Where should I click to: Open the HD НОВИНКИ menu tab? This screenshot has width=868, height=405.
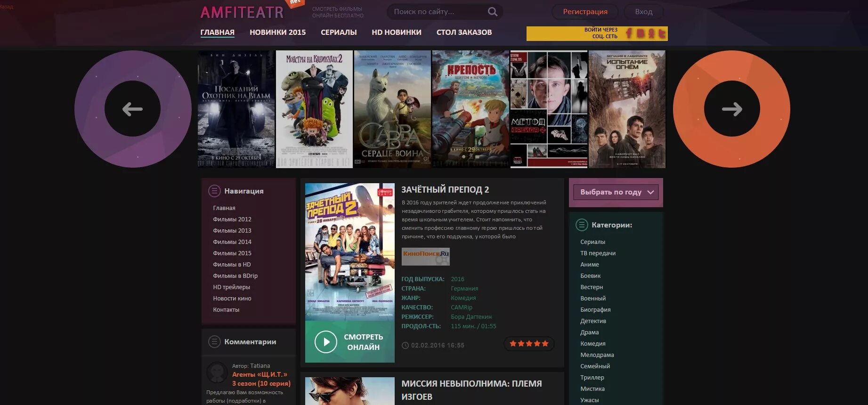point(397,32)
